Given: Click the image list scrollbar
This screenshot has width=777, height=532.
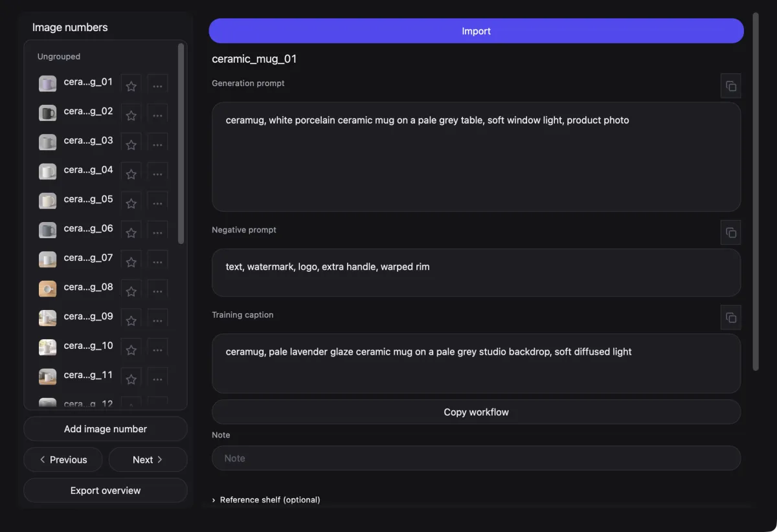Looking at the screenshot, I should (x=181, y=144).
